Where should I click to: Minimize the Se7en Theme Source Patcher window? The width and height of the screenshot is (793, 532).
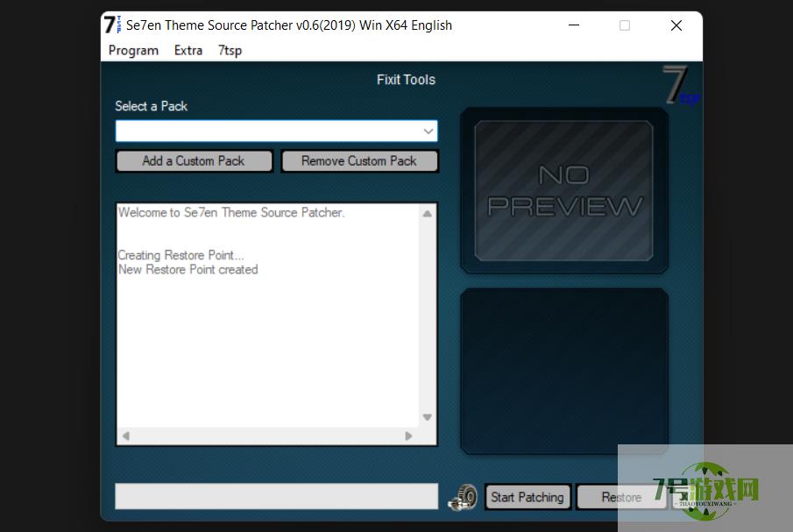574,25
